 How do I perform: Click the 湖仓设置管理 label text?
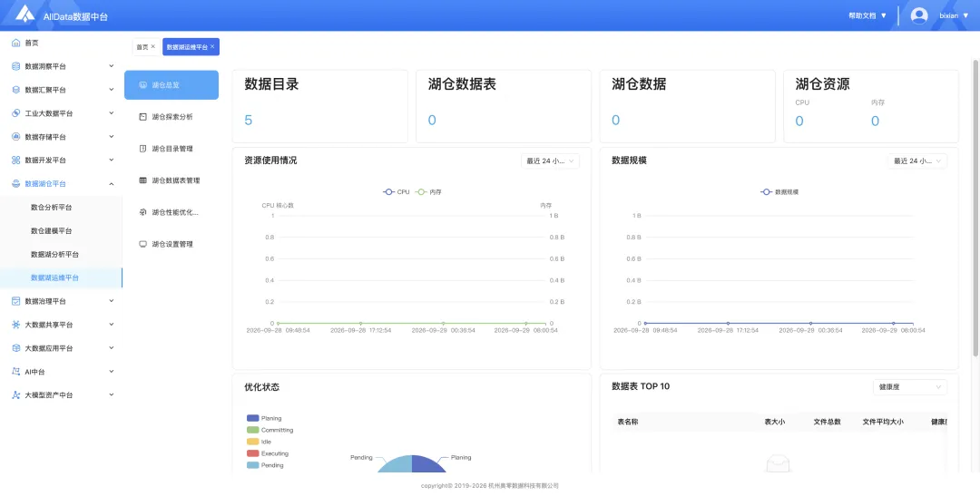[172, 244]
